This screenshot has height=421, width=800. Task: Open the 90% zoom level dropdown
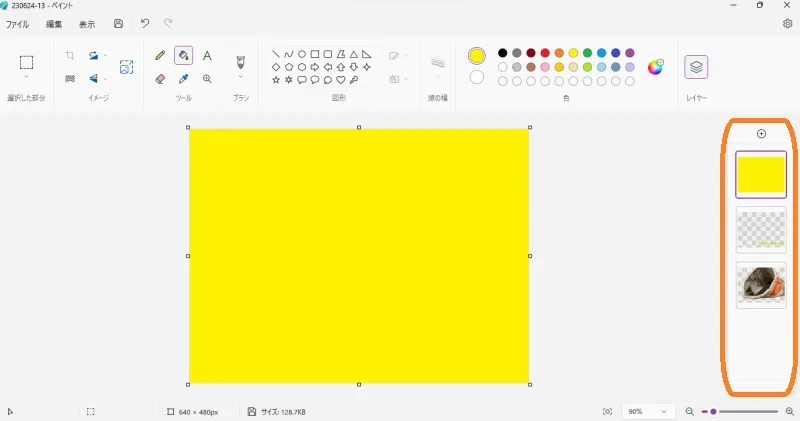(647, 411)
